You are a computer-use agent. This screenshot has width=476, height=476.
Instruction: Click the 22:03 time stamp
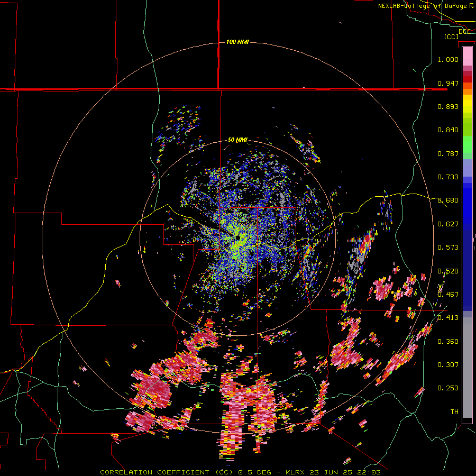369,472
